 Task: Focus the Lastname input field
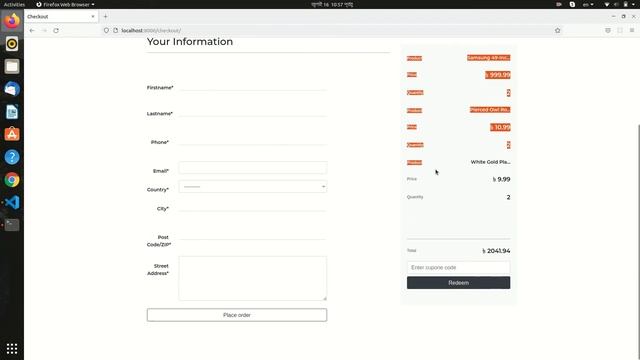point(253,111)
